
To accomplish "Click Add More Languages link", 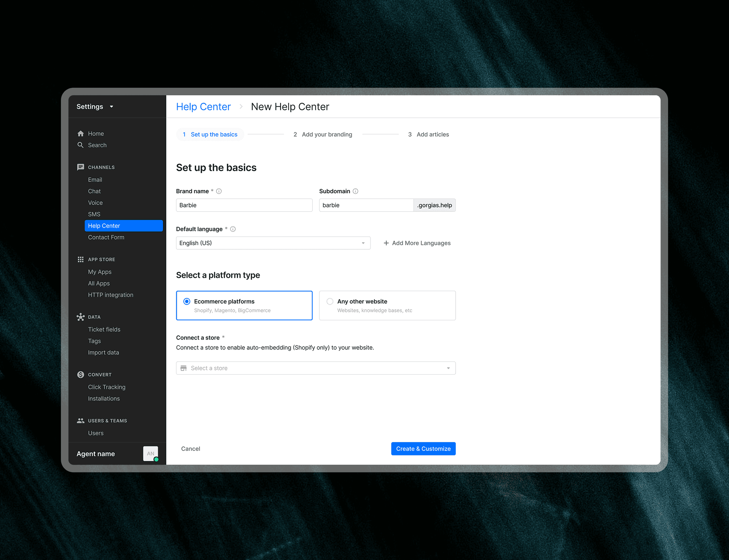I will pos(417,243).
